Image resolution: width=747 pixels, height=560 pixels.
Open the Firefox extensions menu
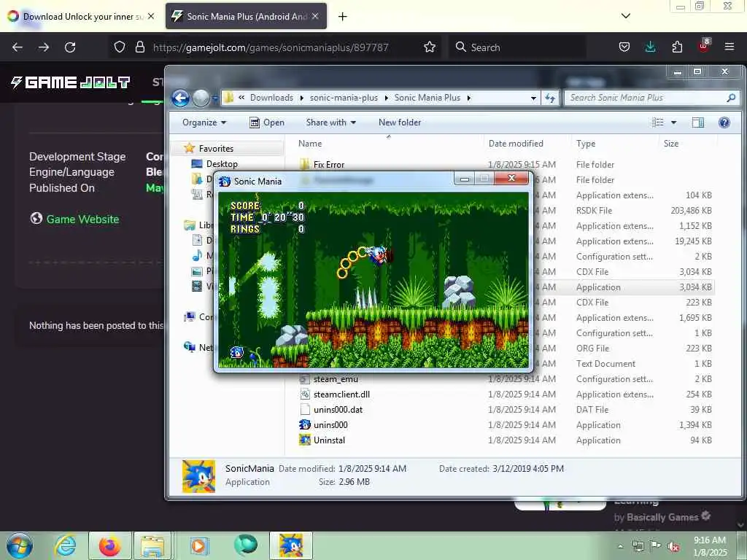coord(677,47)
